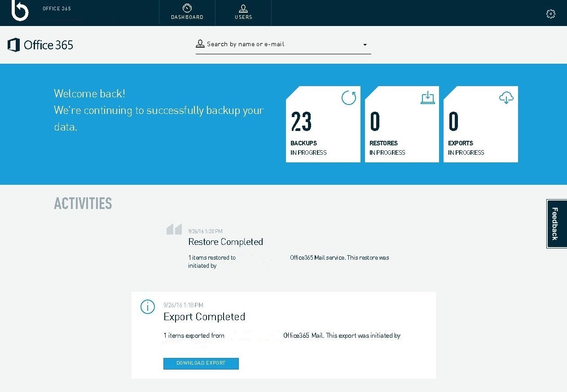567x392 pixels.
Task: Click the OFFICE 365 label in top bar
Action: (x=57, y=9)
